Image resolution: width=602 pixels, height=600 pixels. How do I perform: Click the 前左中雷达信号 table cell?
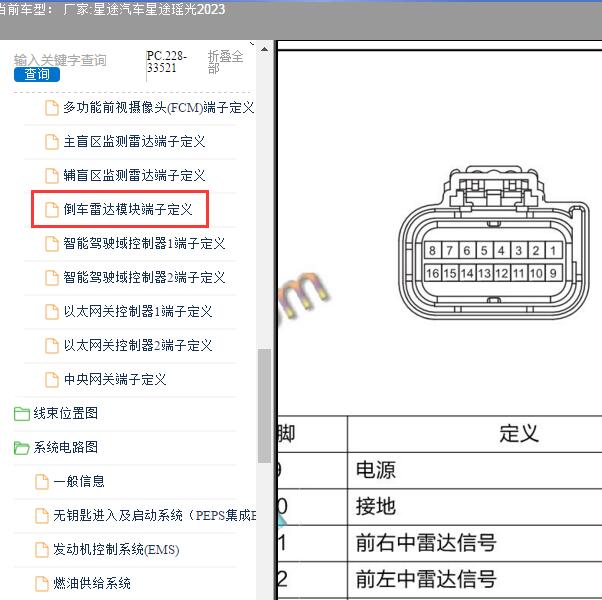[x=475, y=579]
